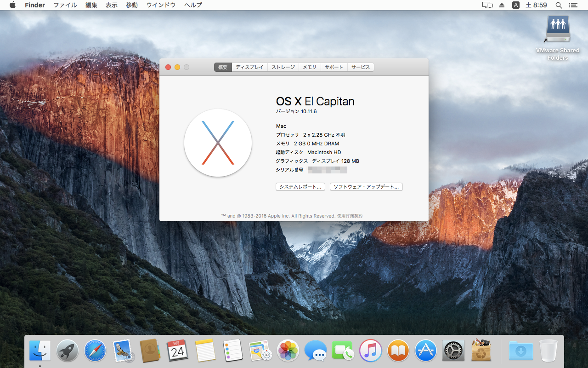588x368 pixels.
Task: Select VMware Shared Folders desktop icon
Action: [558, 38]
